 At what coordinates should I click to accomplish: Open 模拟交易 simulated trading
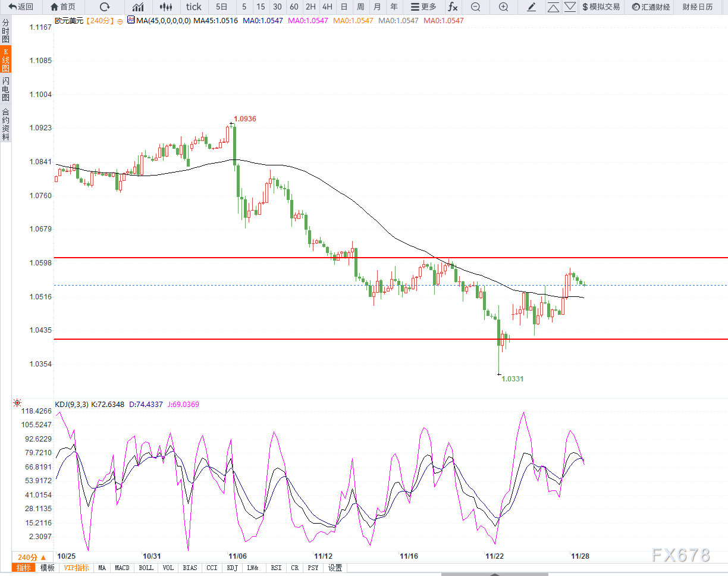coord(601,7)
